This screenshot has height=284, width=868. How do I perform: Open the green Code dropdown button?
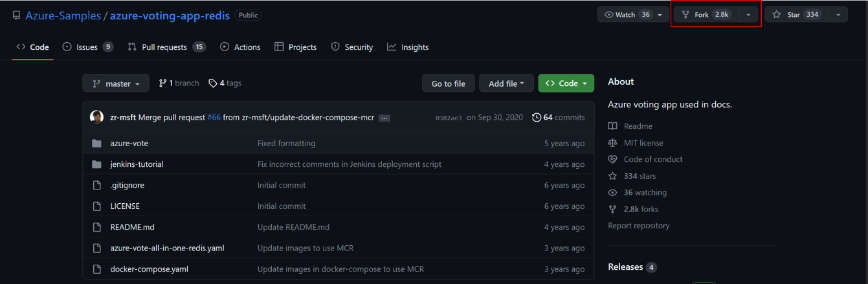pyautogui.click(x=566, y=83)
